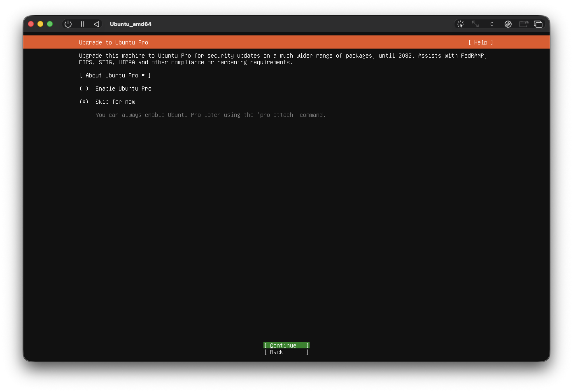Open the shared folder icon

pos(524,24)
